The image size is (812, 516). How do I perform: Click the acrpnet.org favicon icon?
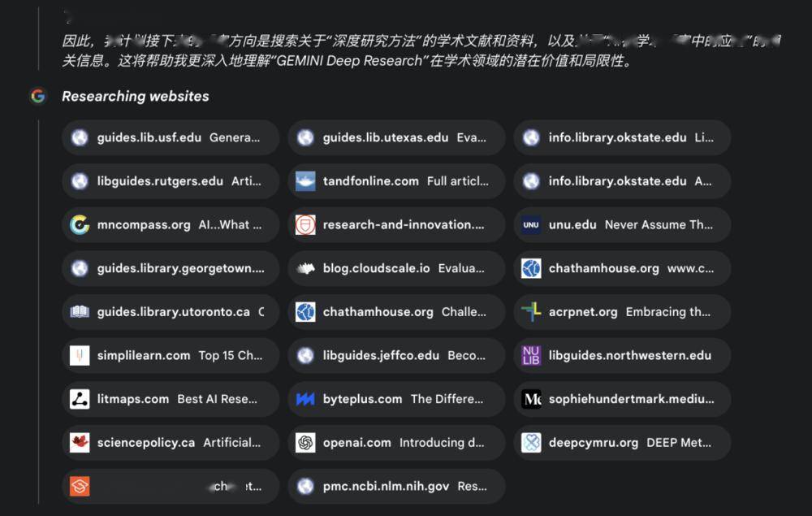pyautogui.click(x=531, y=312)
